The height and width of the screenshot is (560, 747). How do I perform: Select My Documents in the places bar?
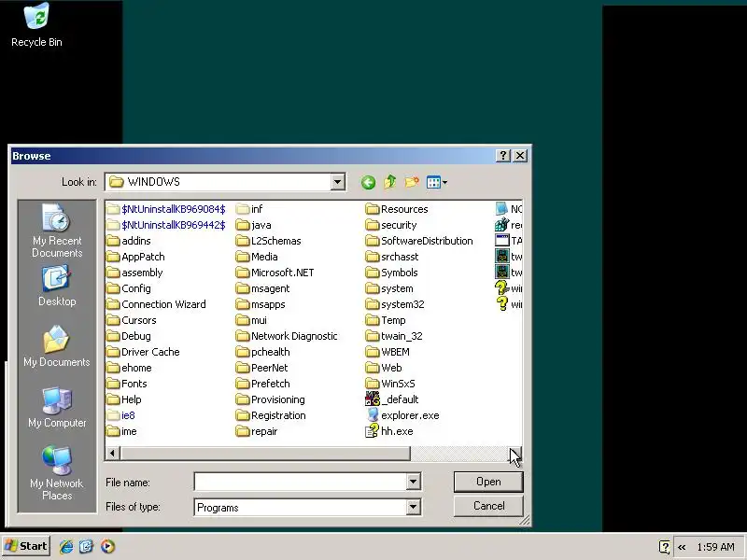coord(57,346)
